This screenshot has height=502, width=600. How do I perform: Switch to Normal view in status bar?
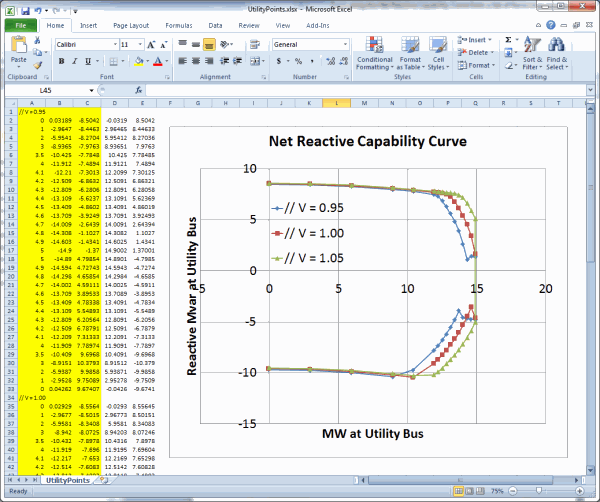click(x=458, y=491)
